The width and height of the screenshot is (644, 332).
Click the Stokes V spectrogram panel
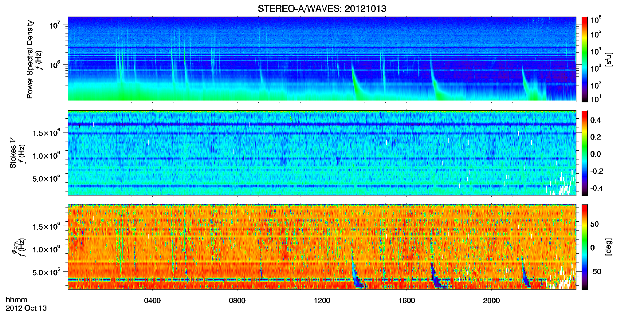click(322, 153)
